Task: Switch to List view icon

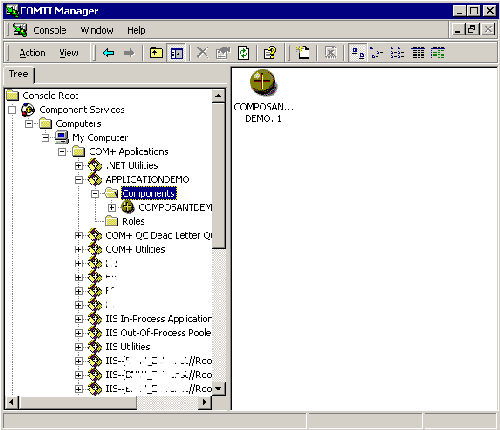Action: [x=397, y=53]
